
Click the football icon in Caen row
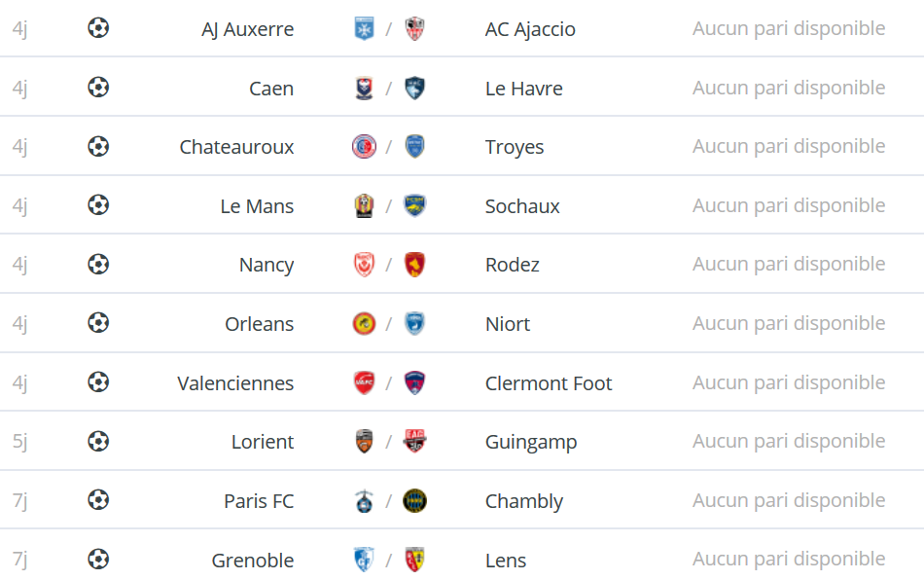coord(98,88)
